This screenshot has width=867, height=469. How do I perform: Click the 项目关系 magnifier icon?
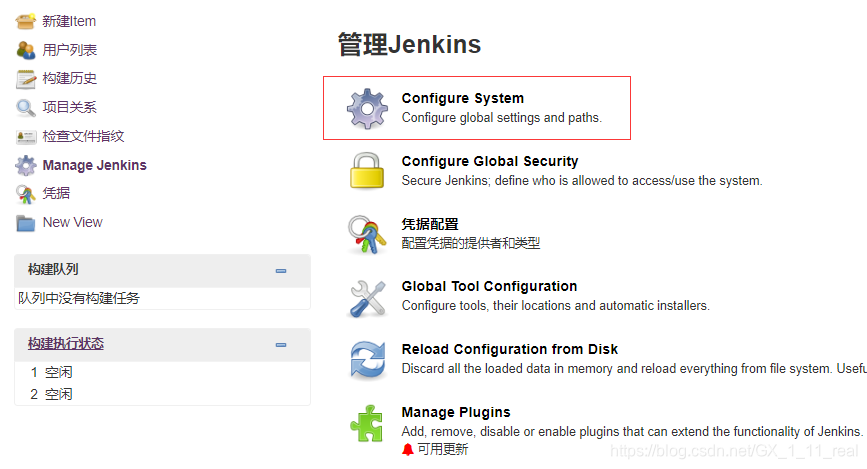(25, 108)
